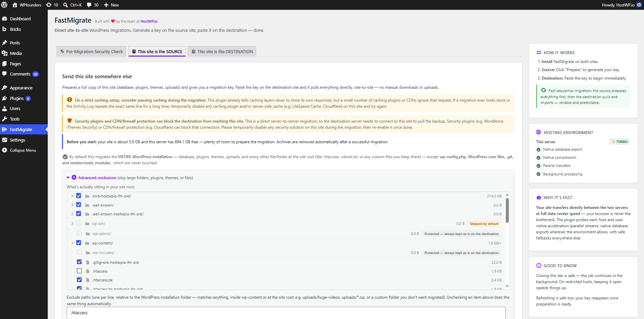The image size is (644, 319).
Task: Collapse Advanced: exclusions section
Action: point(68,178)
